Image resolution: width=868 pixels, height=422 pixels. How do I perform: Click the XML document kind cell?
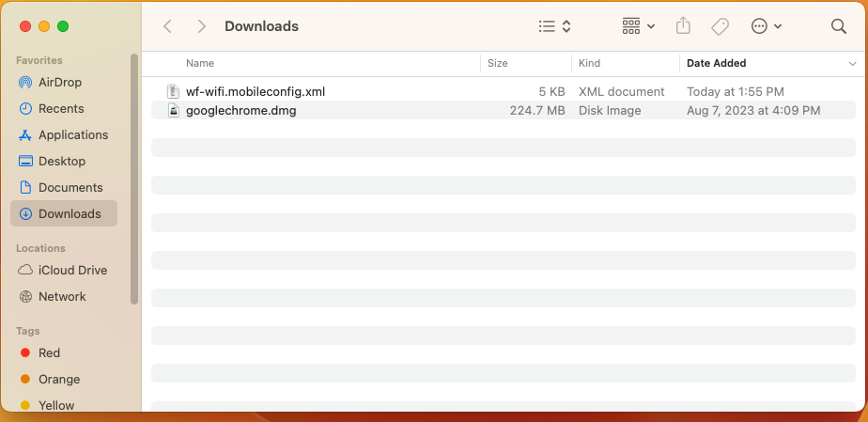(x=622, y=92)
